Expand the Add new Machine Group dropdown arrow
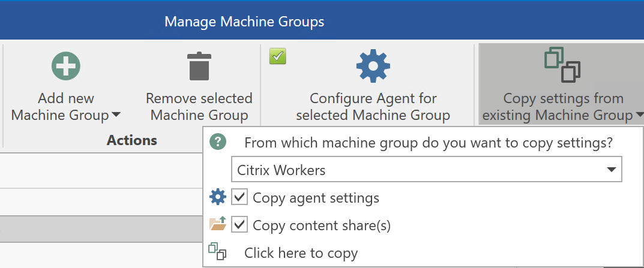This screenshot has width=644, height=268. tap(116, 115)
